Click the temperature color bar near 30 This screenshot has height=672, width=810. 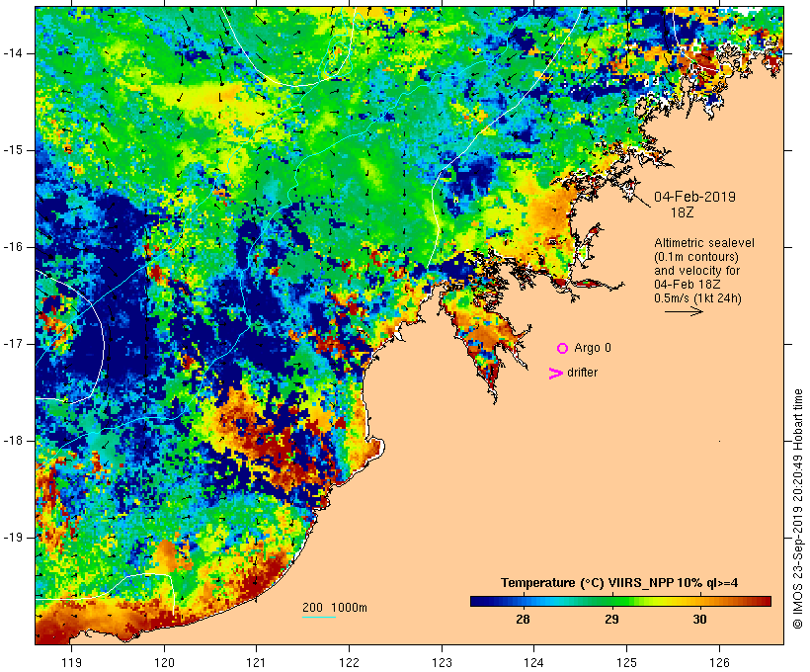700,601
